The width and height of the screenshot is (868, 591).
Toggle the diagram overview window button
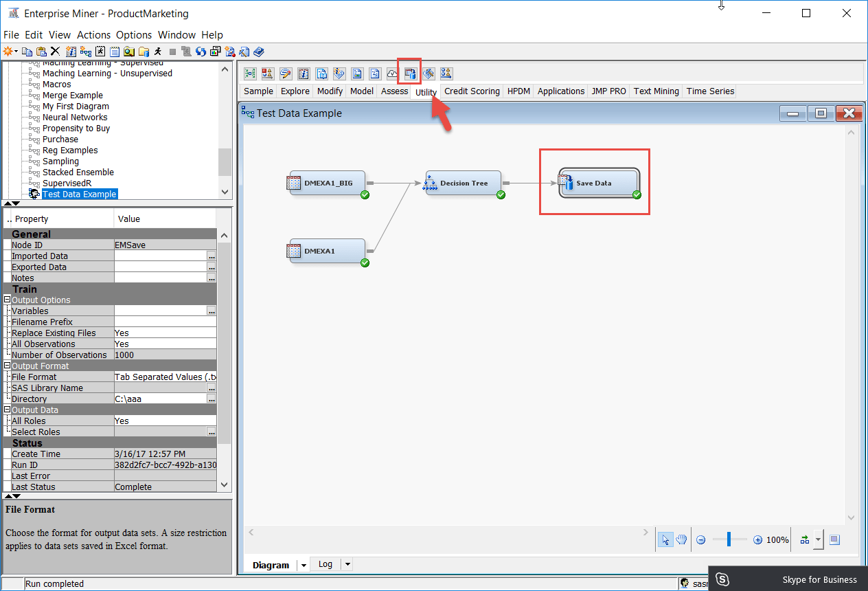(x=834, y=539)
